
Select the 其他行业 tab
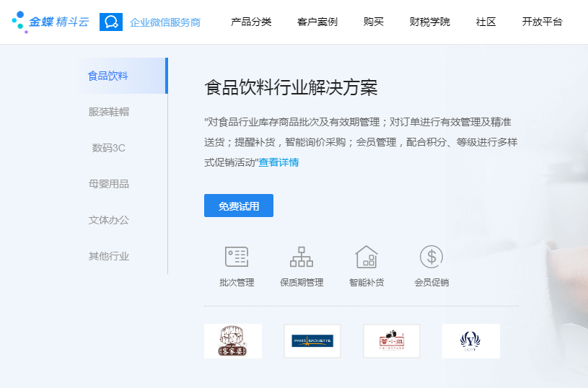[109, 256]
